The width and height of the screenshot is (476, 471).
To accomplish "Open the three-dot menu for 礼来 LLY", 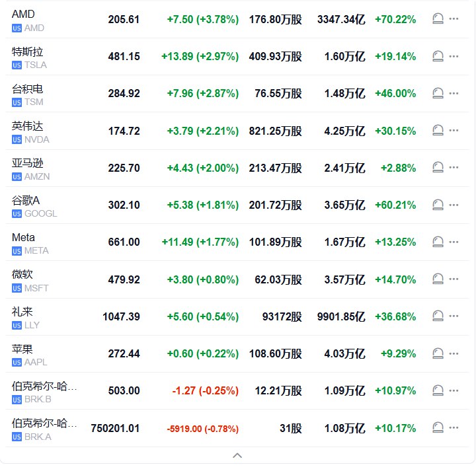I will (x=454, y=316).
